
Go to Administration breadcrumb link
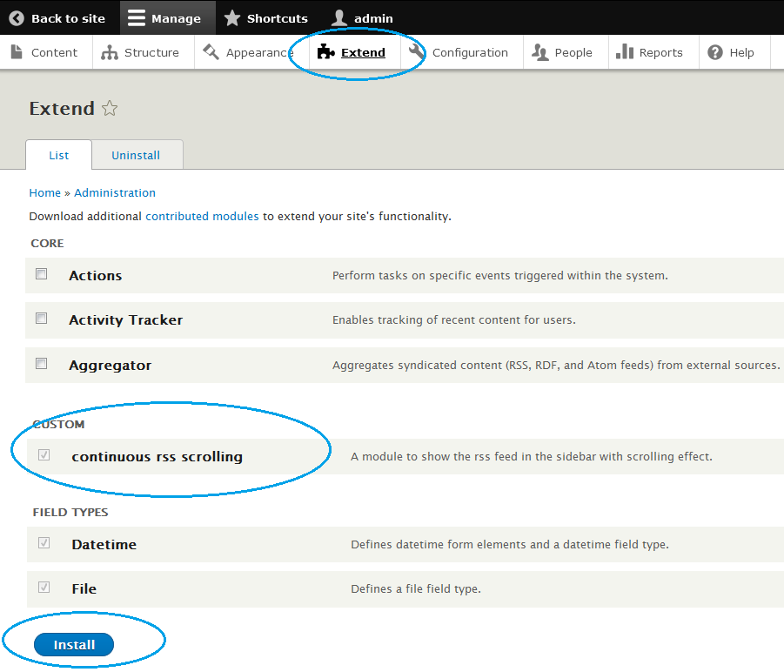click(115, 192)
